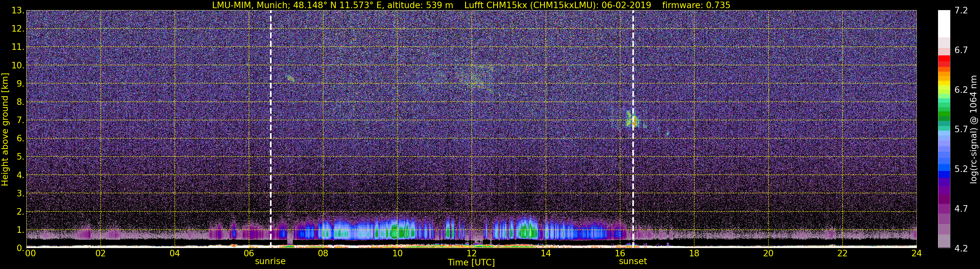Click the time axis tick label 06
Viewport: 980px width, 269px height.
(248, 253)
